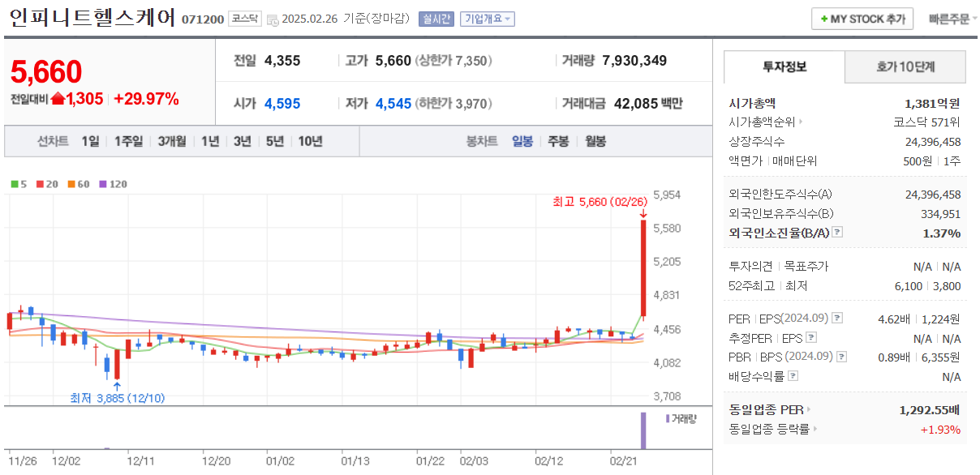Click the plus icon on MY STOCK 추가
Viewport: 980px width, 475px height.
click(x=824, y=19)
